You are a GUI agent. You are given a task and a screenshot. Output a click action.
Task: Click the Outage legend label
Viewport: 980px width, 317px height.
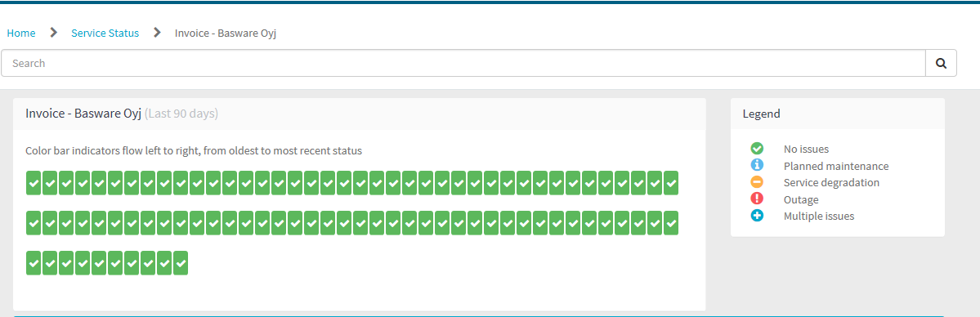point(801,199)
